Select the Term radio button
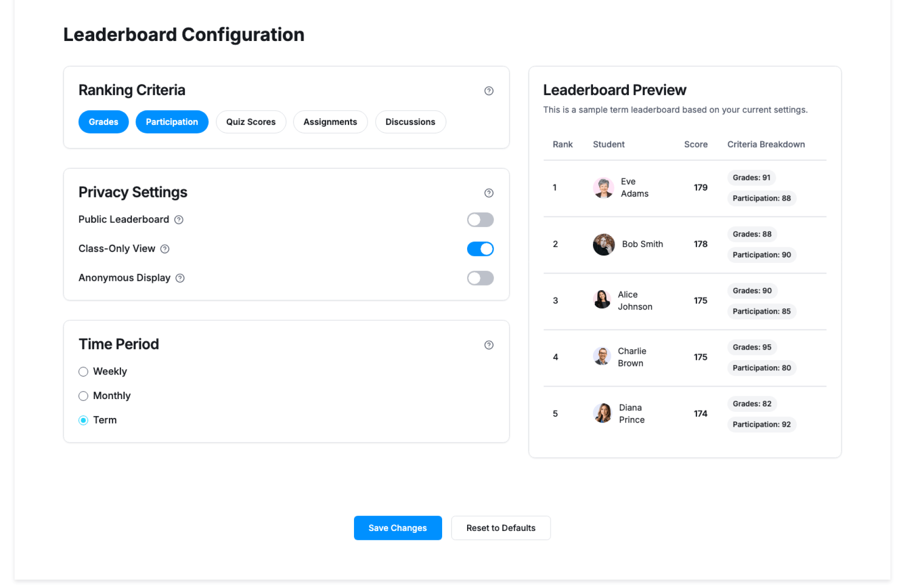Screen dimensions: 905x588 [x=83, y=420]
